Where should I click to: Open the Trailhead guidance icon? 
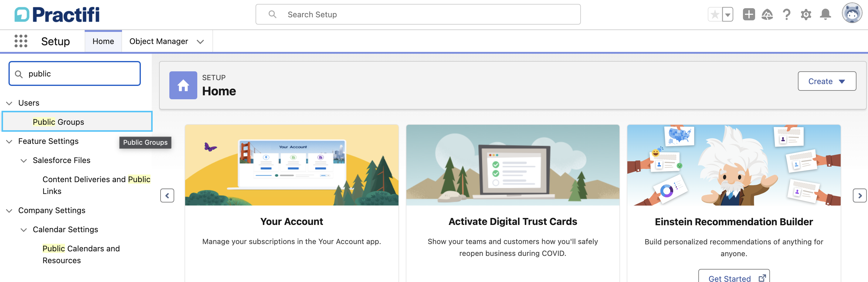click(x=767, y=15)
